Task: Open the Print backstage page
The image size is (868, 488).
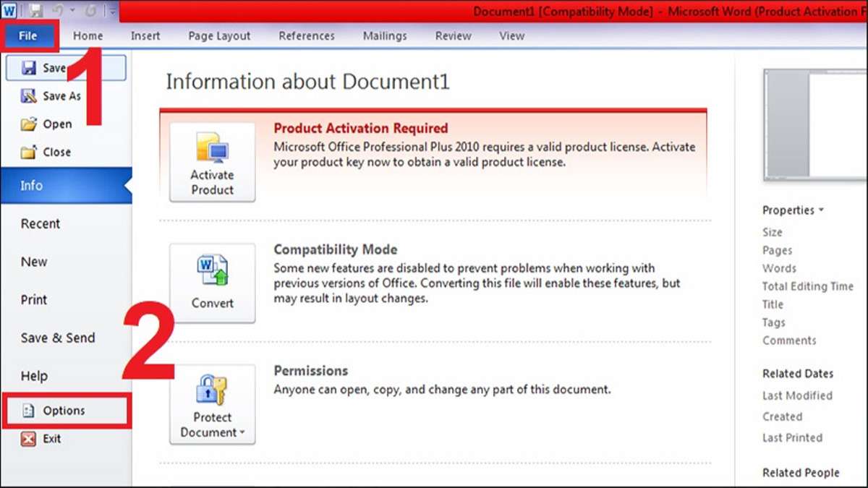Action: pyautogui.click(x=35, y=299)
